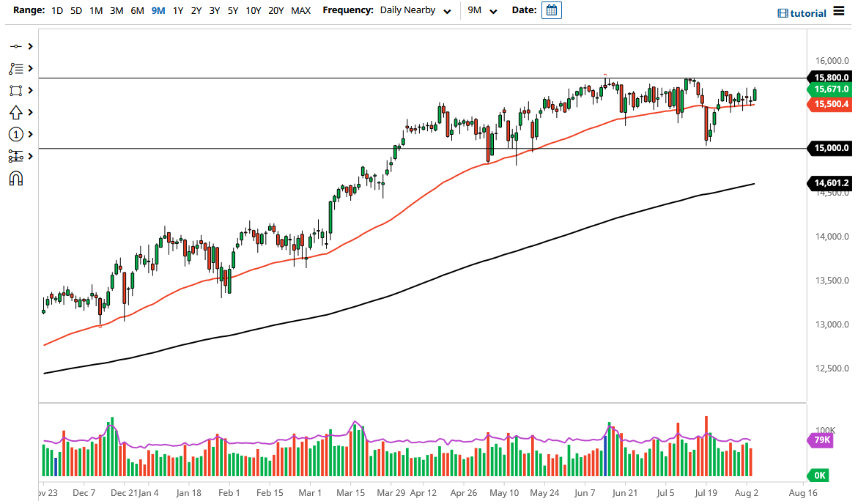Expand the trendline tool options chevron
This screenshot has height=504, width=858.
coord(29,46)
